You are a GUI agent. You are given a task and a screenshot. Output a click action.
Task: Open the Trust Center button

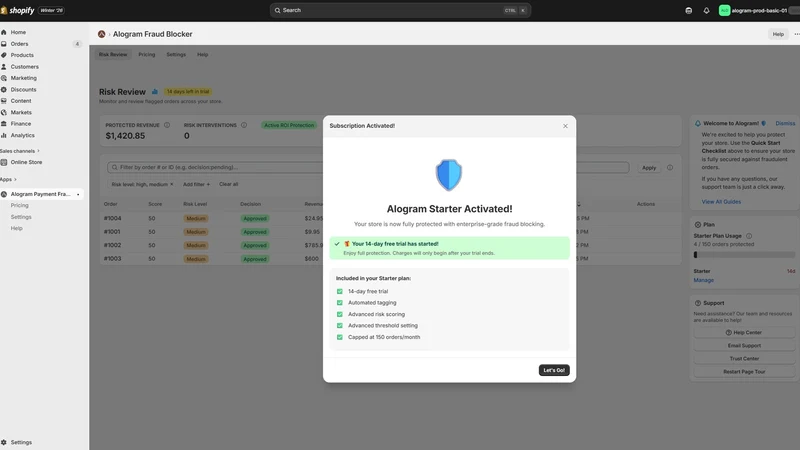coord(744,359)
